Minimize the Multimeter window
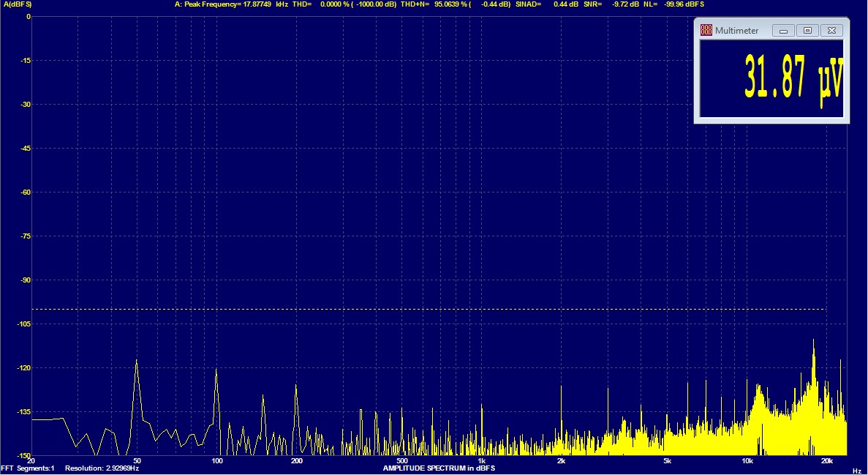 tap(783, 31)
